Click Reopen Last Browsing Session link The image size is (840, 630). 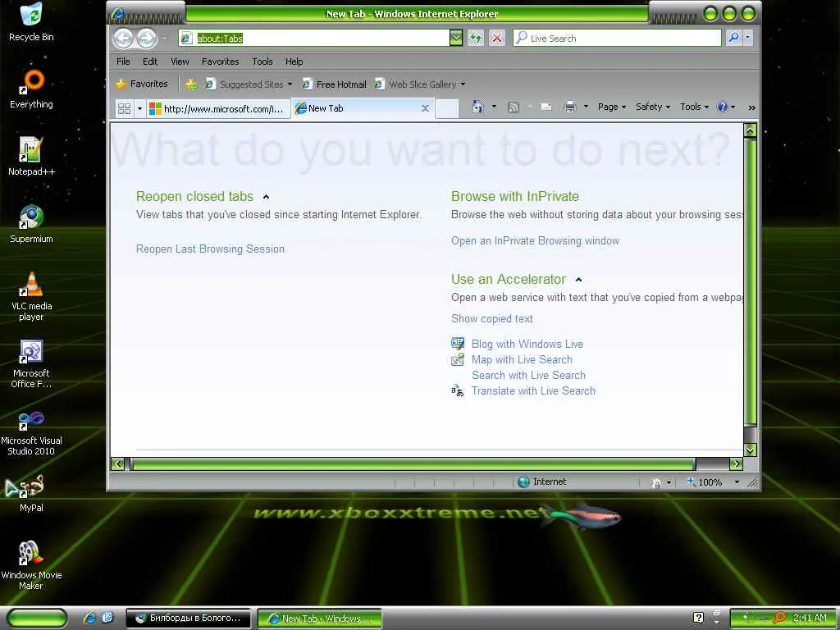(210, 249)
